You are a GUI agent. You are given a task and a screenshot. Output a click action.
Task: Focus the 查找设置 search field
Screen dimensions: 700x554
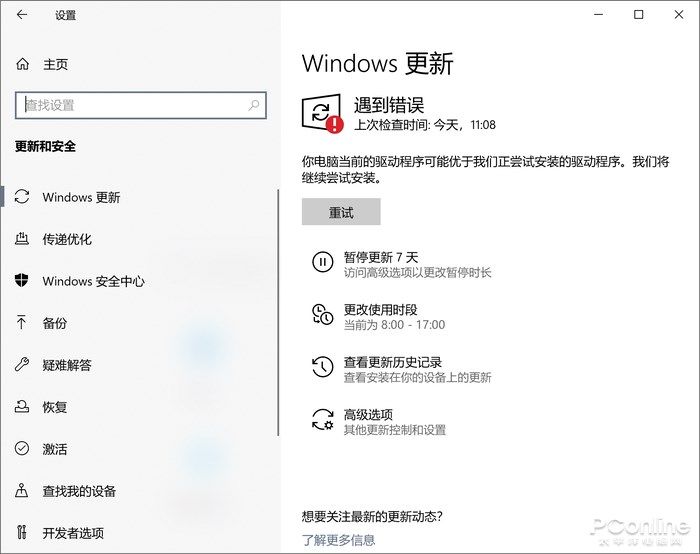(141, 105)
